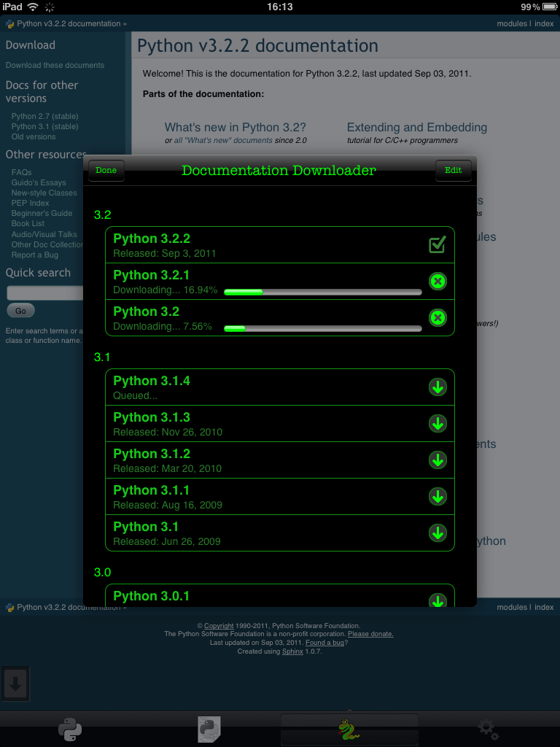
Task: Open the Python logo tab
Action: point(70,729)
